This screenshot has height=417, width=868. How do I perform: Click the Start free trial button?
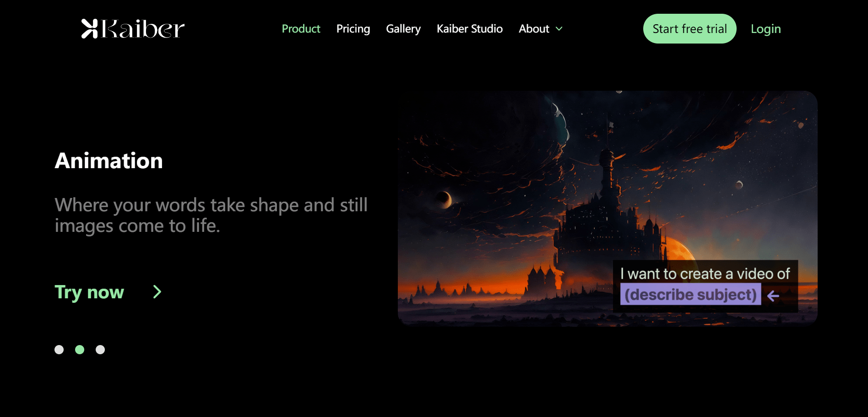689,28
